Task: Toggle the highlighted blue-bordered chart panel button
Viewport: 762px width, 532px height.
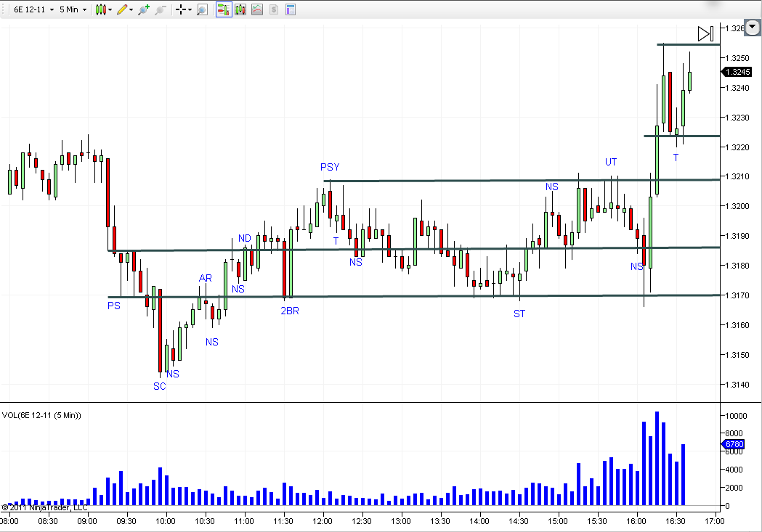Action: [x=225, y=10]
